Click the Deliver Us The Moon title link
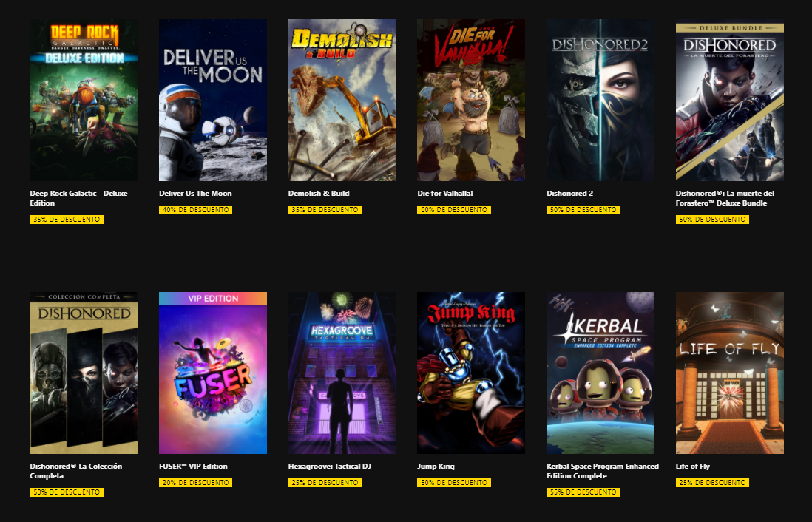This screenshot has width=812, height=522. pyautogui.click(x=195, y=194)
